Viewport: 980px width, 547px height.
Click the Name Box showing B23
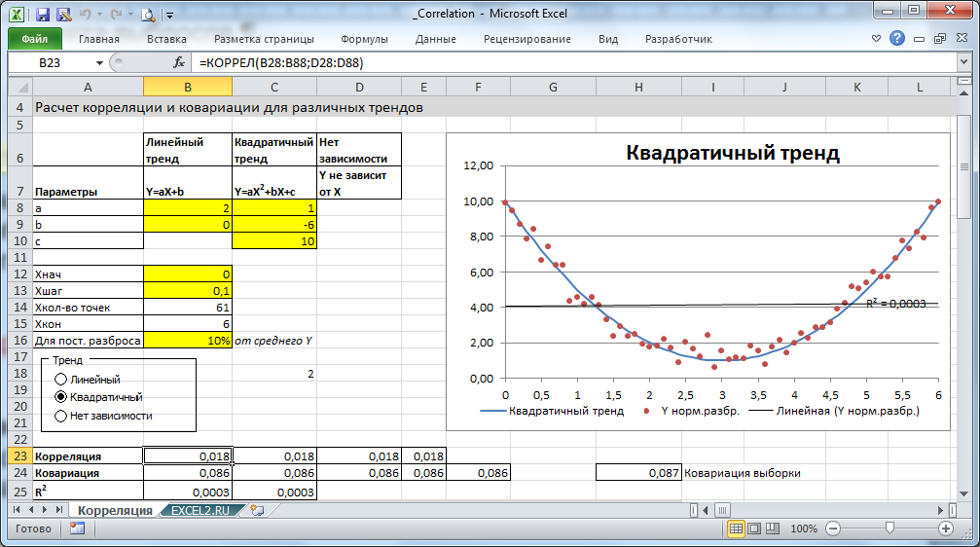pyautogui.click(x=50, y=62)
